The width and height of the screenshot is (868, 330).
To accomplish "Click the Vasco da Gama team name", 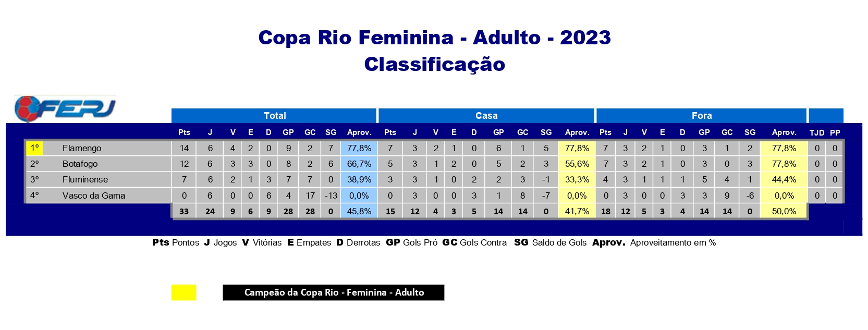I will pyautogui.click(x=94, y=195).
